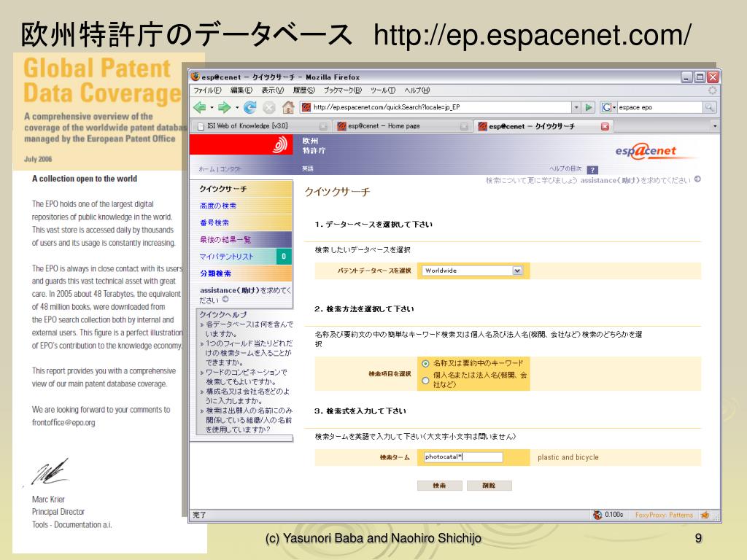Open the back button history dropdown arrow
The image size is (747, 560).
tap(212, 108)
